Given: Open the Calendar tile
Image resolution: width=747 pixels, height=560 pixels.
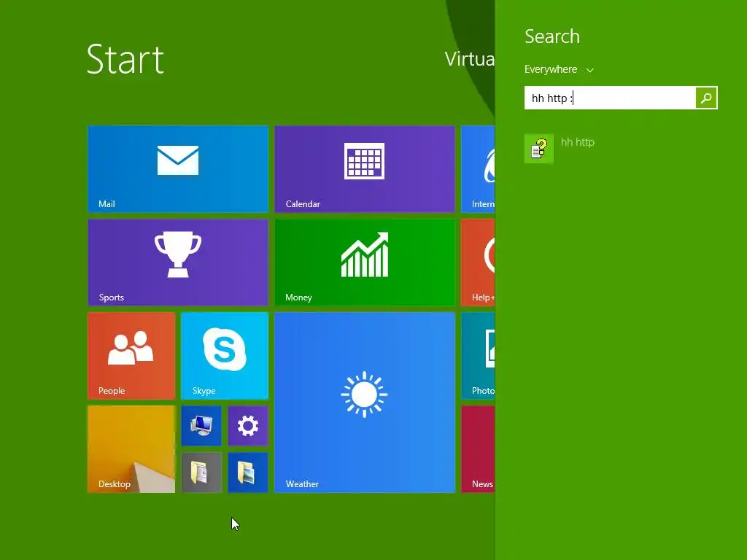Looking at the screenshot, I should click(x=365, y=169).
